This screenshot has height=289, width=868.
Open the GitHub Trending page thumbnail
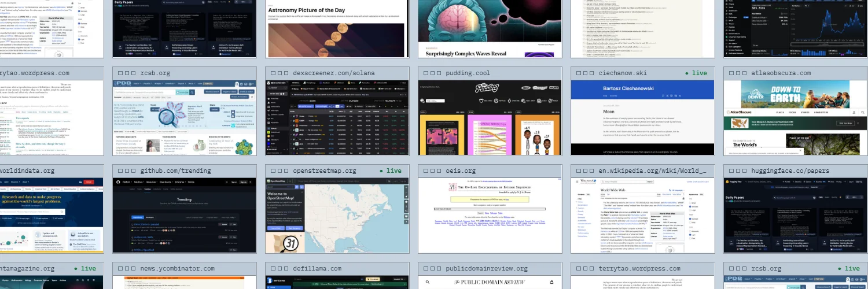point(185,216)
